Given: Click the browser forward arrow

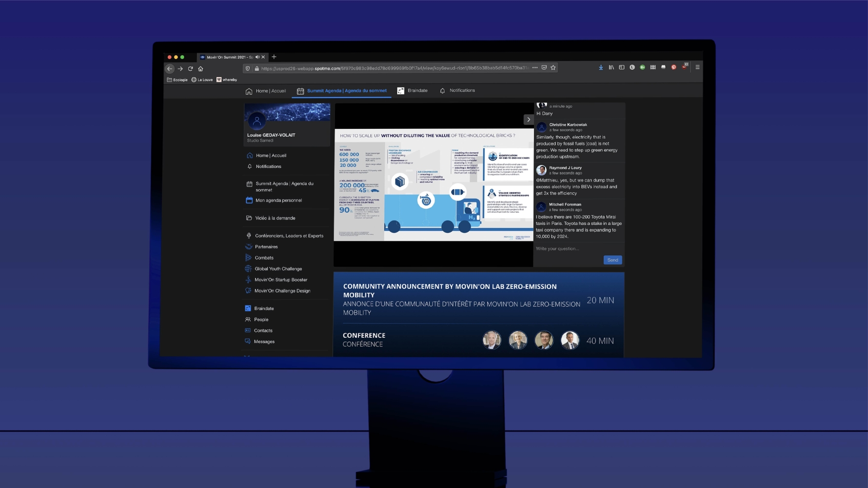Looking at the screenshot, I should tap(180, 69).
